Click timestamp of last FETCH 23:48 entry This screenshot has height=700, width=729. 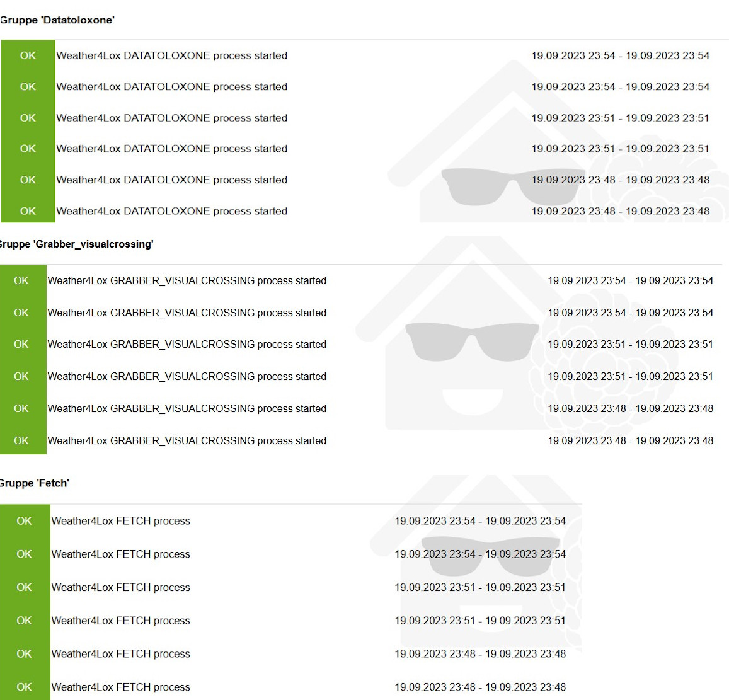coord(480,687)
